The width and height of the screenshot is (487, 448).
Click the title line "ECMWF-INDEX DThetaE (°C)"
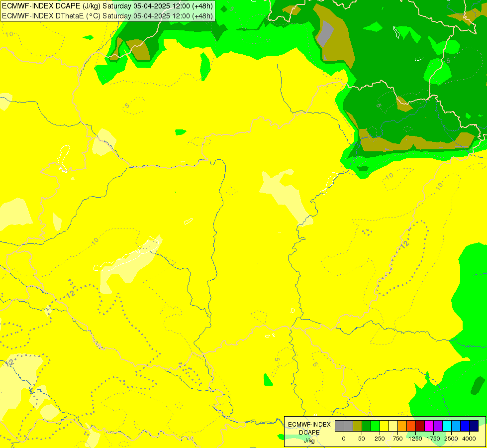[51, 16]
